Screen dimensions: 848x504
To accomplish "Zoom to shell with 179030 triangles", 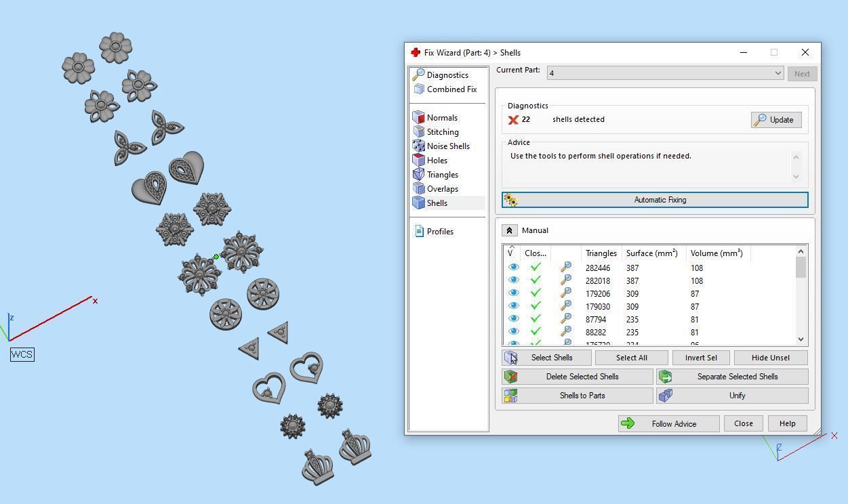I will click(x=566, y=306).
